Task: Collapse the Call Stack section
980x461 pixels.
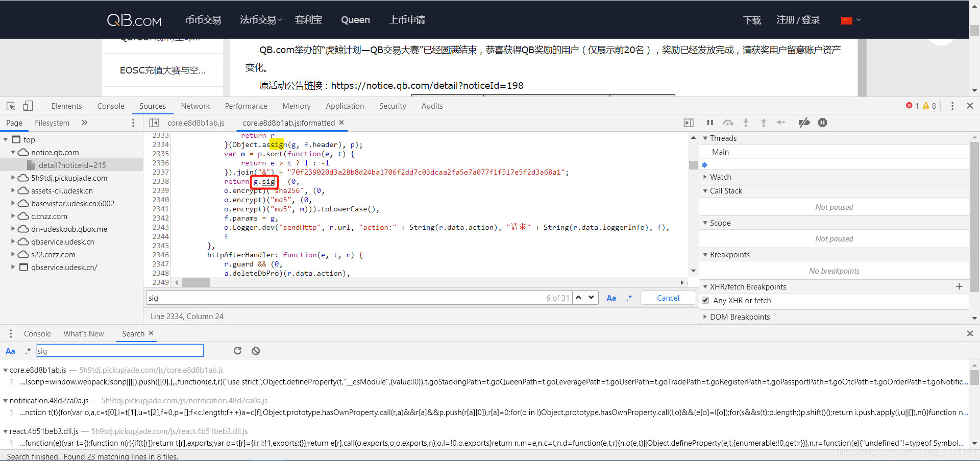Action: [x=705, y=190]
